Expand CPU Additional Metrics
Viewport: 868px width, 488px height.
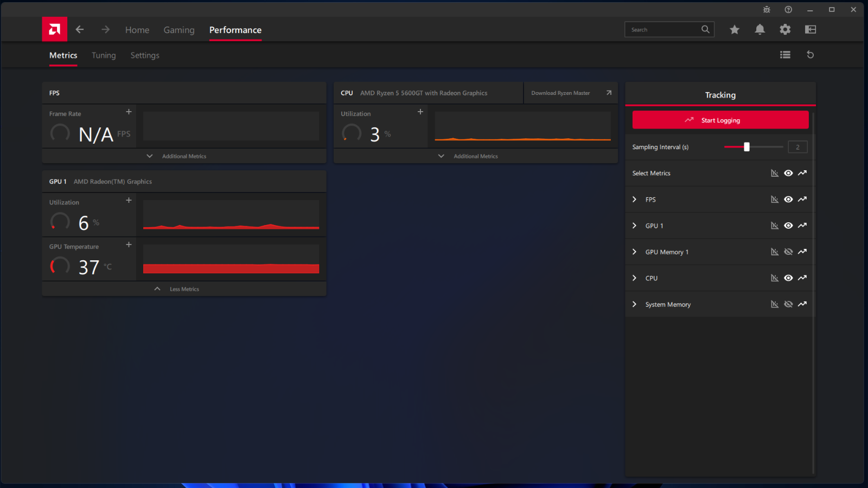[475, 156]
